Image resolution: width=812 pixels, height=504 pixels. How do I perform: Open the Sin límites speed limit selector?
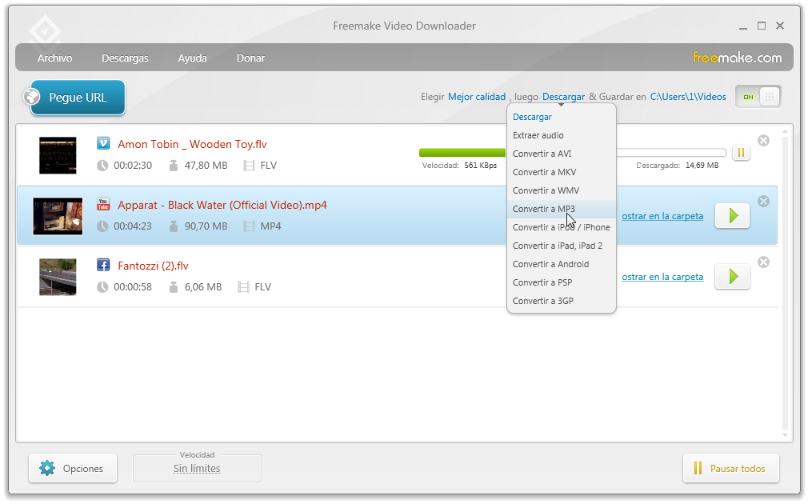pos(197,468)
